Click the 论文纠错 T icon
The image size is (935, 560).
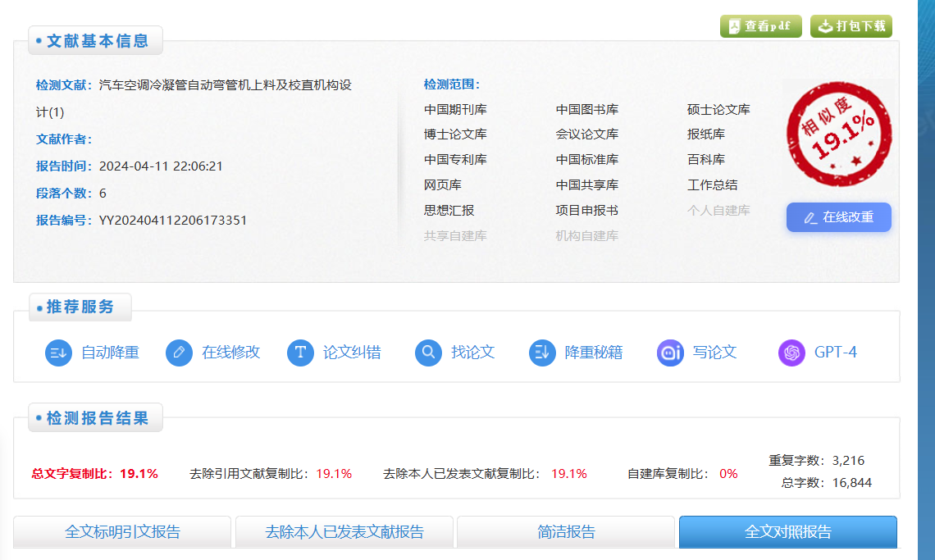(x=300, y=353)
